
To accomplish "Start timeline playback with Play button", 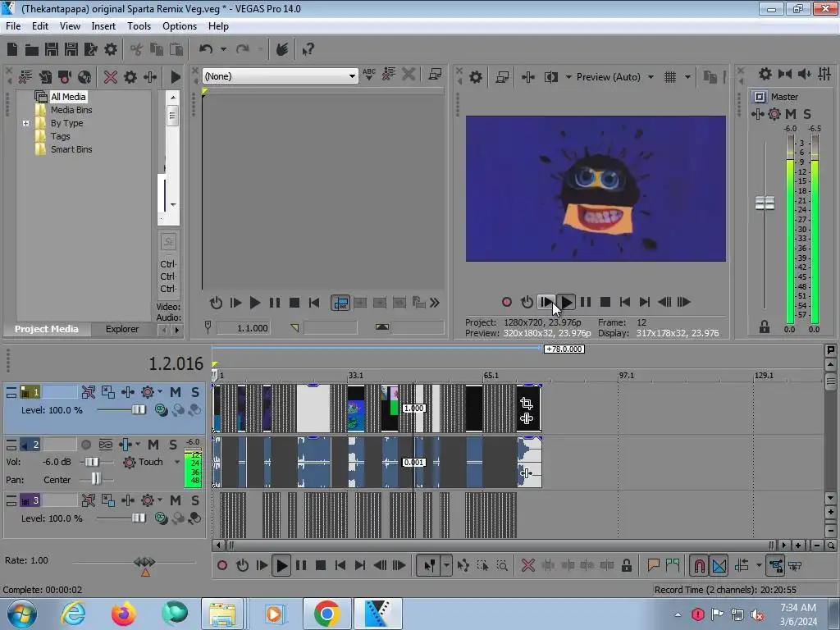I will coord(281,566).
